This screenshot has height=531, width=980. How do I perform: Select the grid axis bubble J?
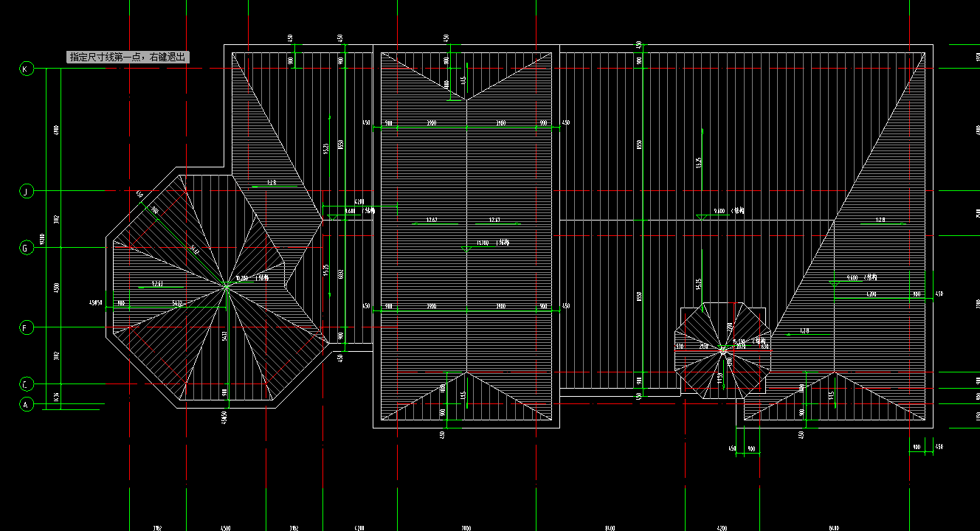(x=26, y=191)
